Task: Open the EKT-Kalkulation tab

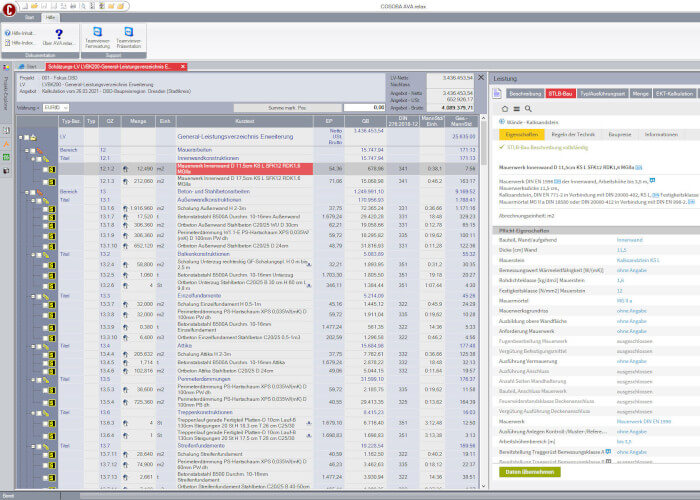Action: (x=674, y=93)
